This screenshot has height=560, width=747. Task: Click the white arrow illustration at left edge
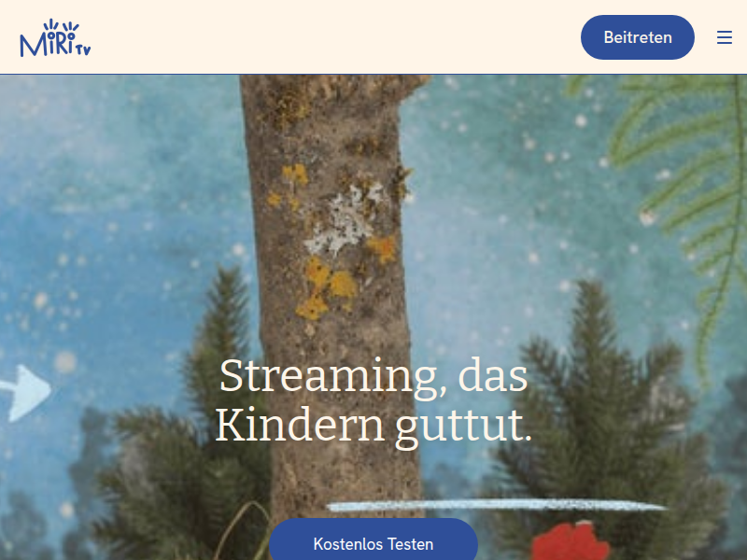click(26, 393)
